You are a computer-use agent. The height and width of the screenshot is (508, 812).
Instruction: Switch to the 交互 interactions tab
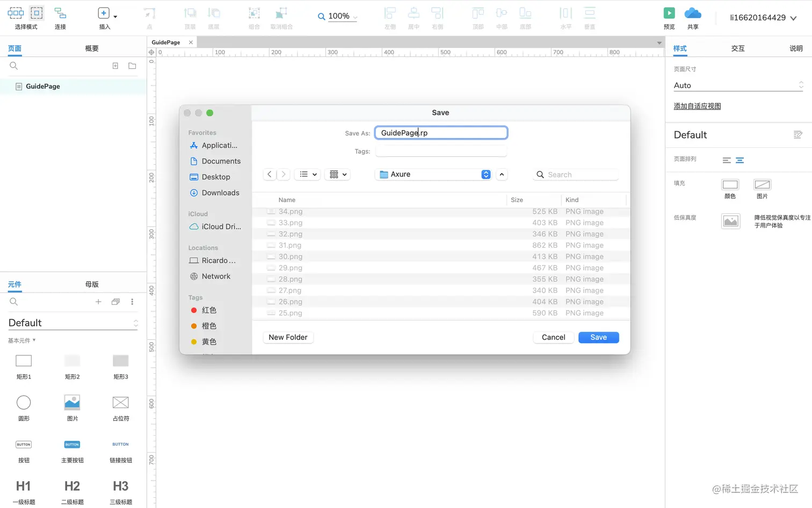coord(738,48)
